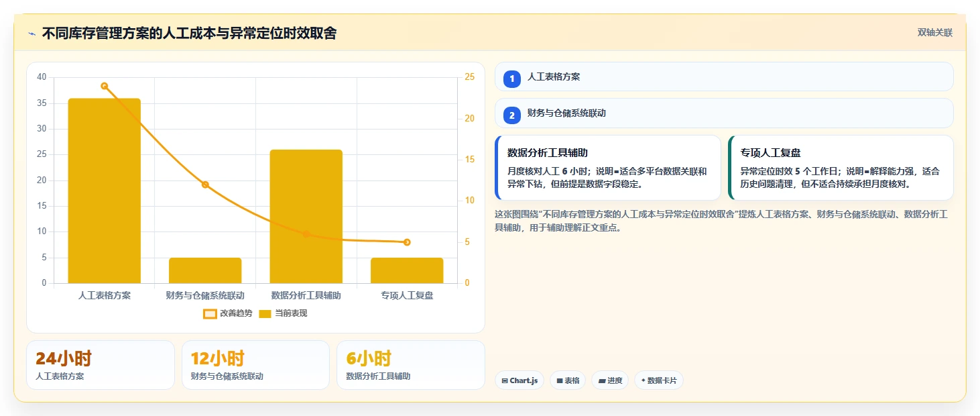Viewport: 980px width, 416px height.
Task: Click the 数据分析工具辅助 bar in chart
Action: pyautogui.click(x=306, y=216)
